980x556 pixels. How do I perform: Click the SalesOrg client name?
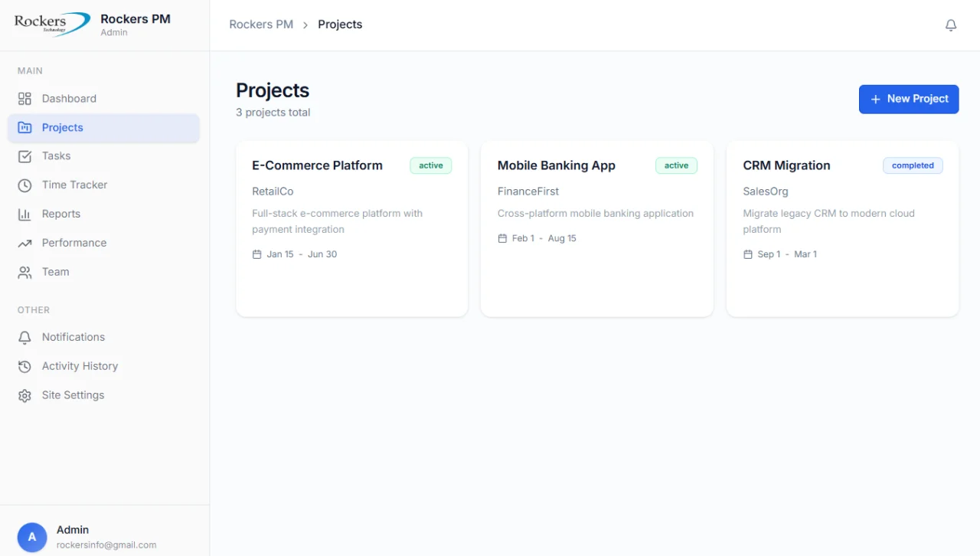pos(766,191)
